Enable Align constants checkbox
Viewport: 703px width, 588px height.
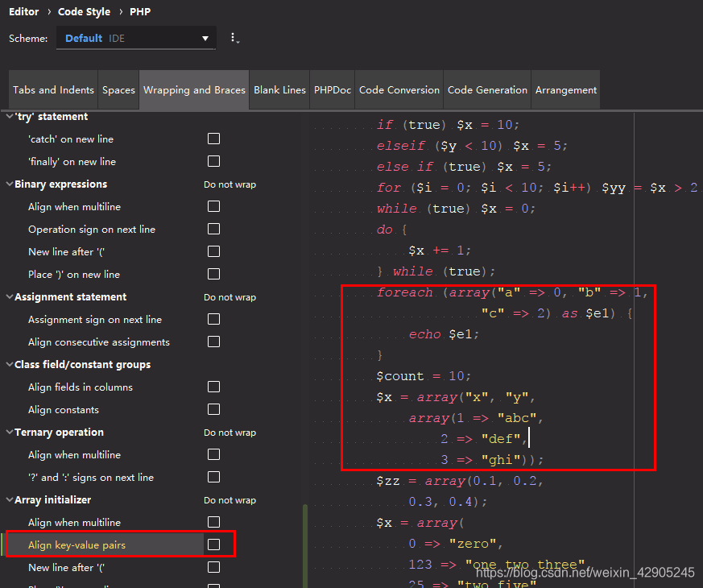[213, 409]
